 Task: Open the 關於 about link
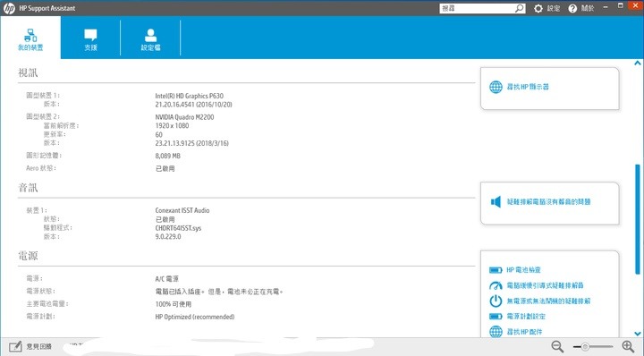588,8
